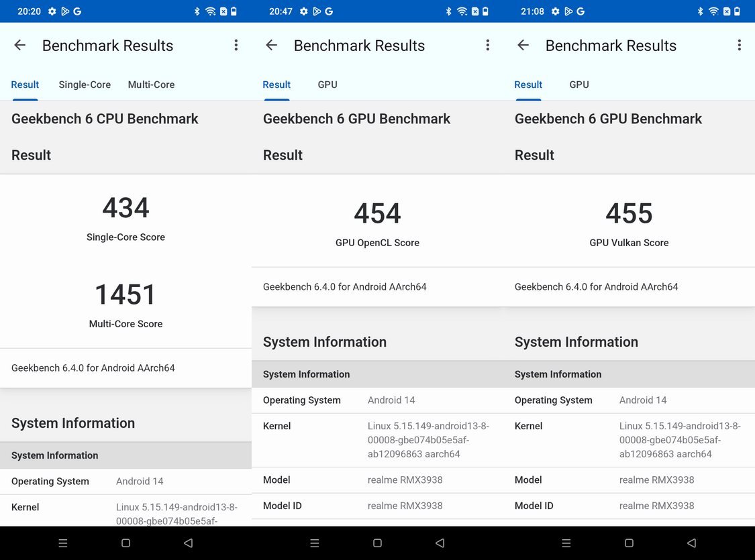Open GPU tab on OpenCL screen
Screen dimensions: 755x560
(x=328, y=85)
